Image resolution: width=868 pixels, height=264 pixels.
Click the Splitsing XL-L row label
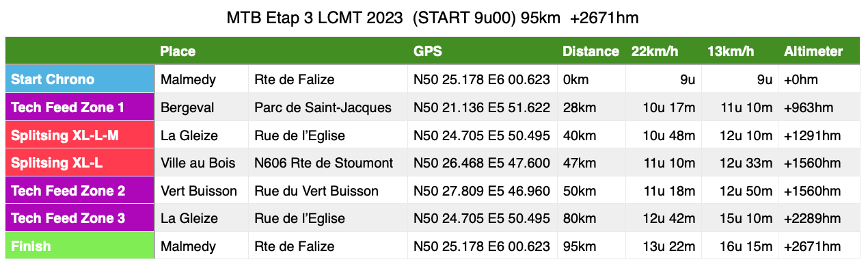81,163
